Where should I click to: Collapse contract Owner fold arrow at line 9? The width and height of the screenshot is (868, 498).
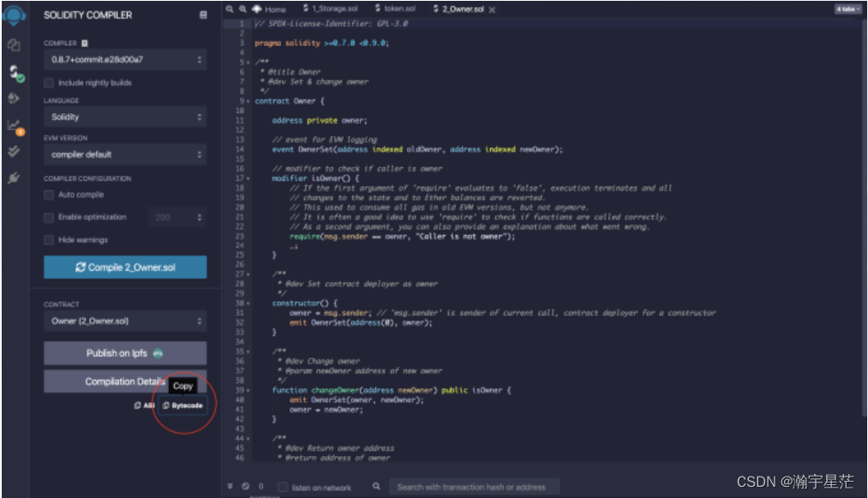pyautogui.click(x=248, y=101)
